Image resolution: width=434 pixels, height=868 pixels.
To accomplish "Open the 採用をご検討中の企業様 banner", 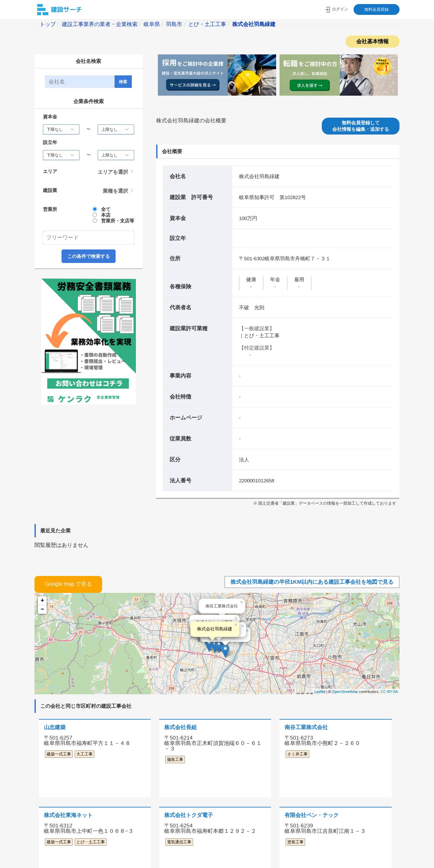I will [217, 75].
